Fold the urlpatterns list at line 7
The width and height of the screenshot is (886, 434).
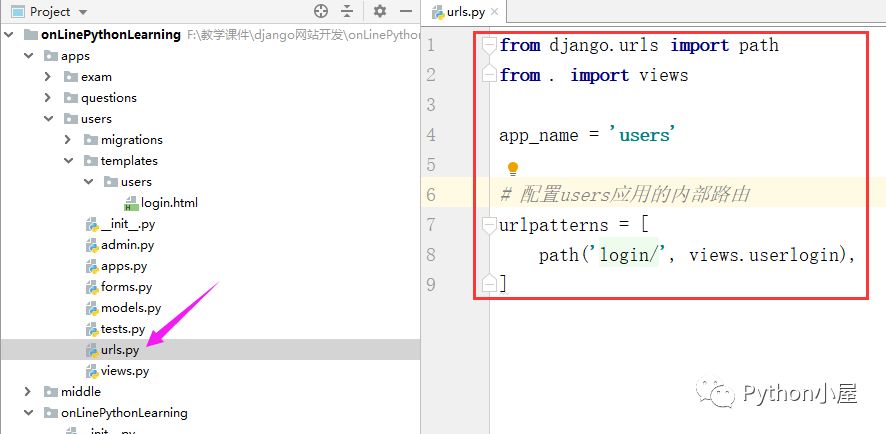coord(489,225)
